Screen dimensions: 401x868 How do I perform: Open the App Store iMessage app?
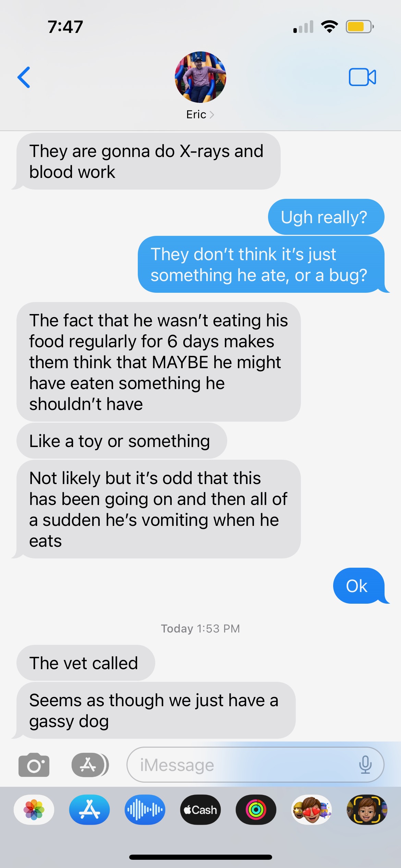(x=89, y=810)
